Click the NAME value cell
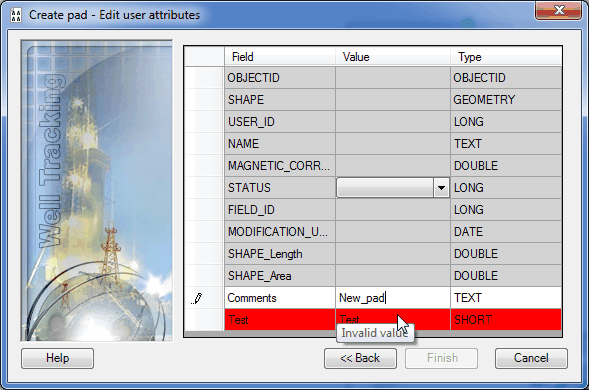The width and height of the screenshot is (589, 390). 393,144
